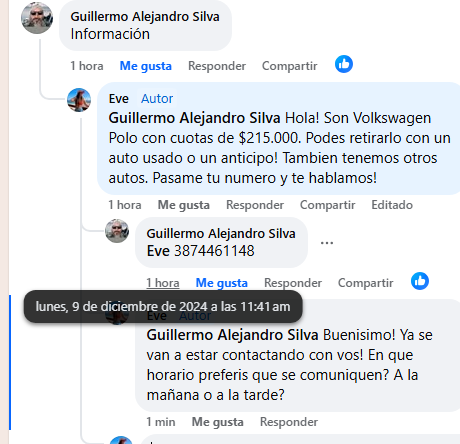Click the underlined 1 hora timestamp

pyautogui.click(x=163, y=283)
